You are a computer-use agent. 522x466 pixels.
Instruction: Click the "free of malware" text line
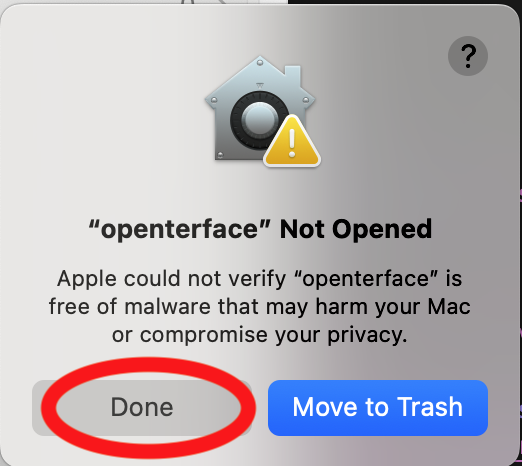(259, 307)
